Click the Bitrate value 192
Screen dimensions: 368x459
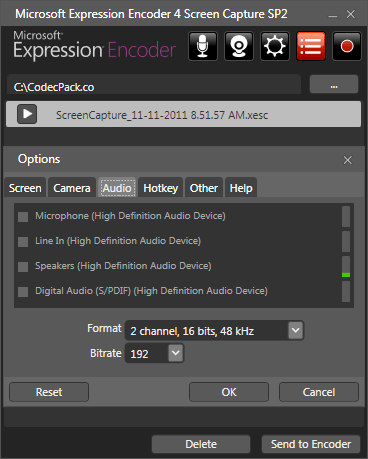[139, 354]
